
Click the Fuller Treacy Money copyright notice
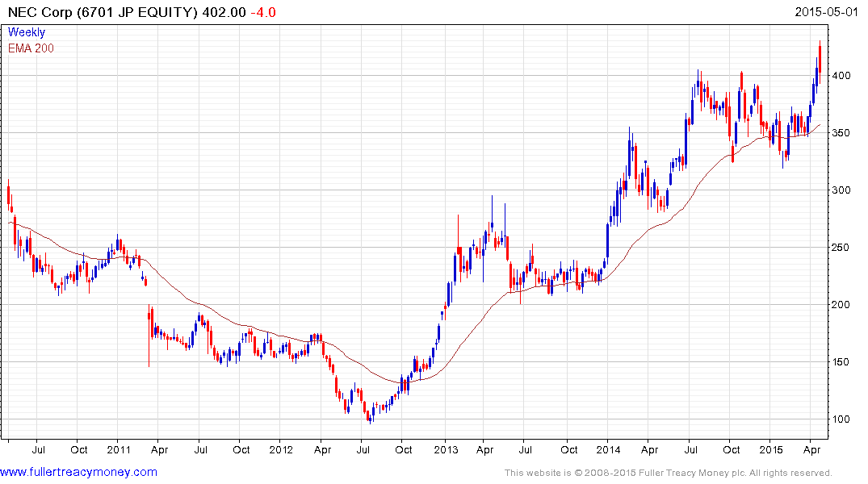(x=668, y=473)
